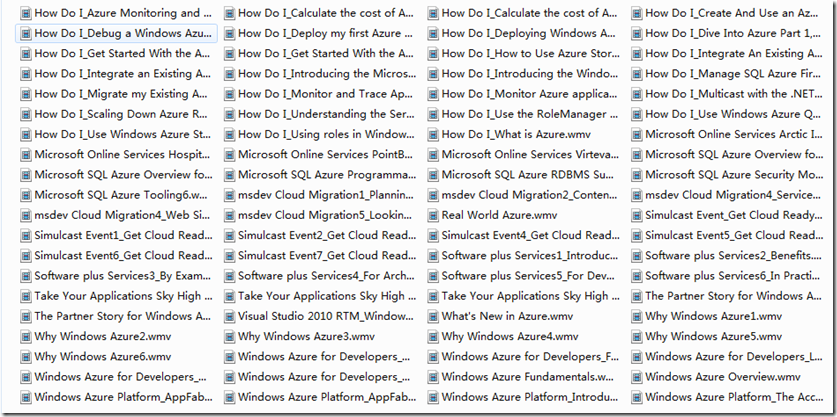Image resolution: width=837 pixels, height=417 pixels.
Task: Choose the file icon of Why Windows Azure6.wmv
Action: pos(26,357)
